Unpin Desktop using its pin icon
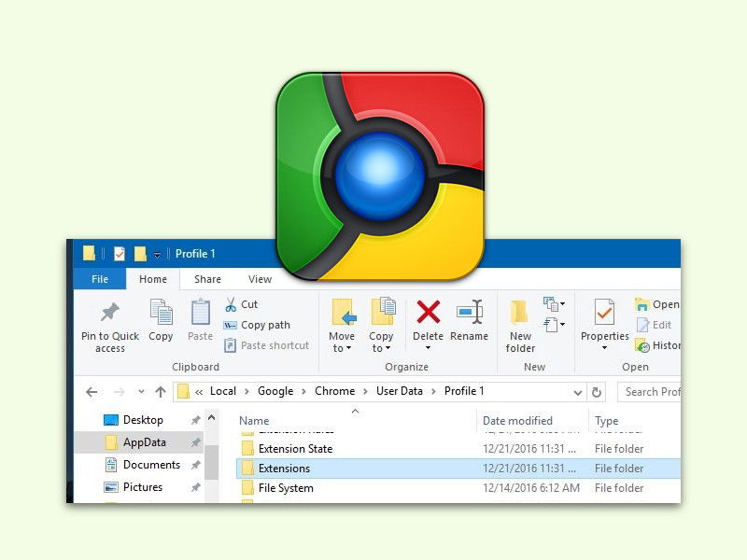 pos(195,420)
